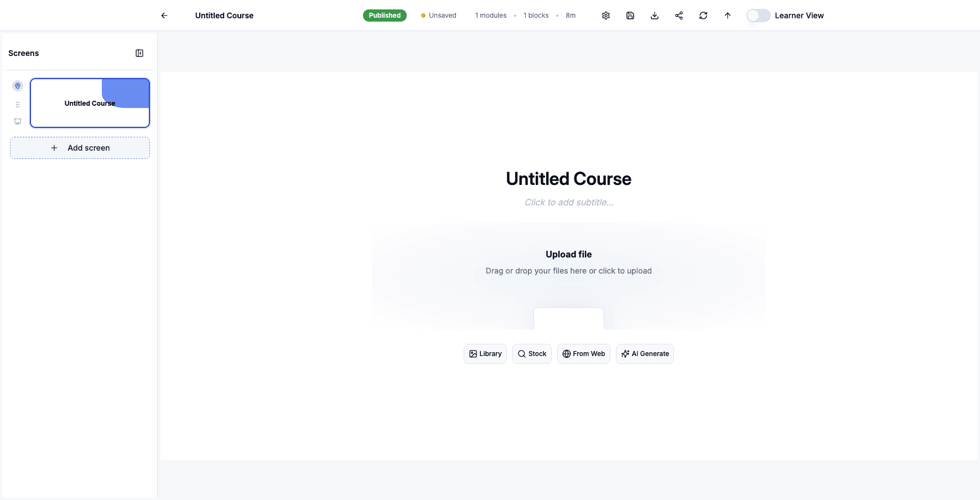
Task: Click the drag handle beside the screen thumbnail
Action: tap(17, 104)
